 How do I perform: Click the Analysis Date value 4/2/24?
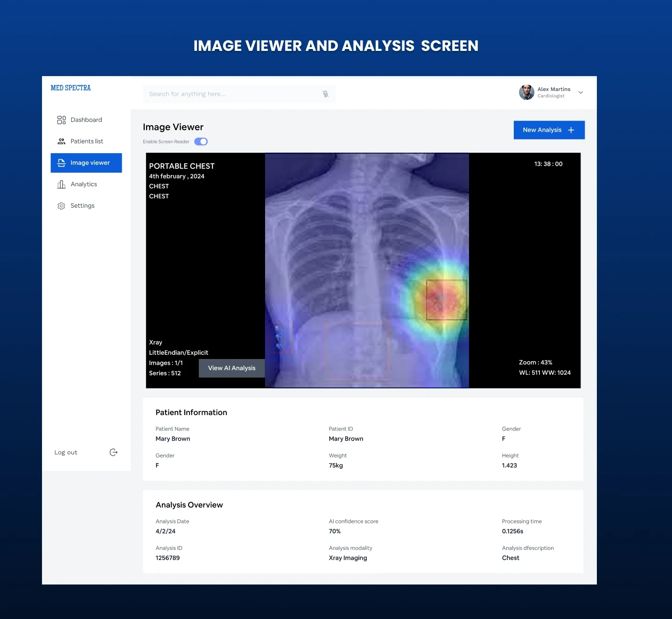(166, 531)
